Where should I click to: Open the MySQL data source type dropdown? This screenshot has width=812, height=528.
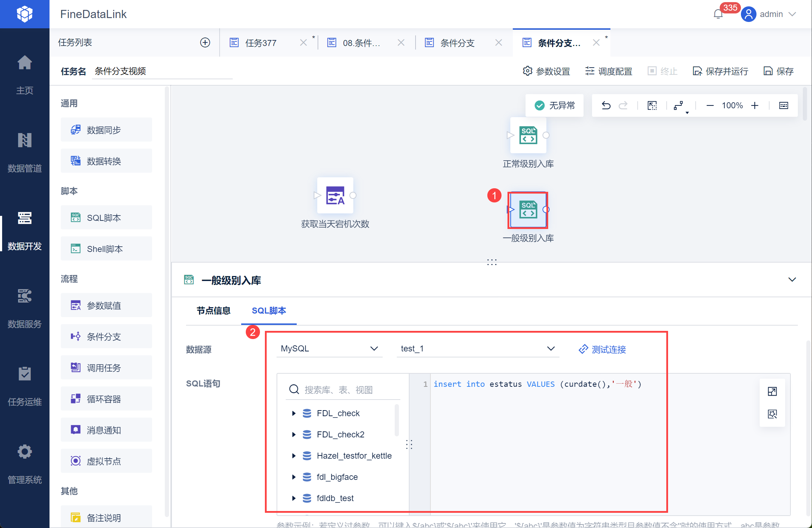coord(329,349)
